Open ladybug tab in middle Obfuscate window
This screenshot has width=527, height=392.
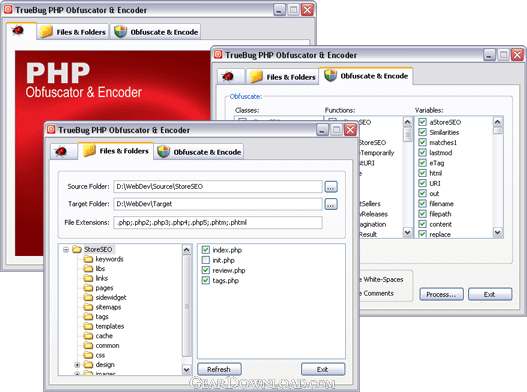[x=231, y=76]
